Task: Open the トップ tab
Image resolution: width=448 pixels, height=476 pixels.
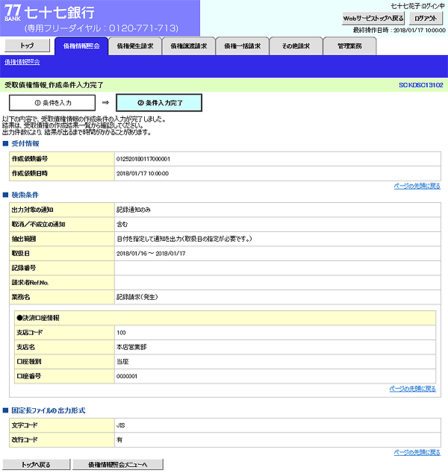Action: [28, 46]
